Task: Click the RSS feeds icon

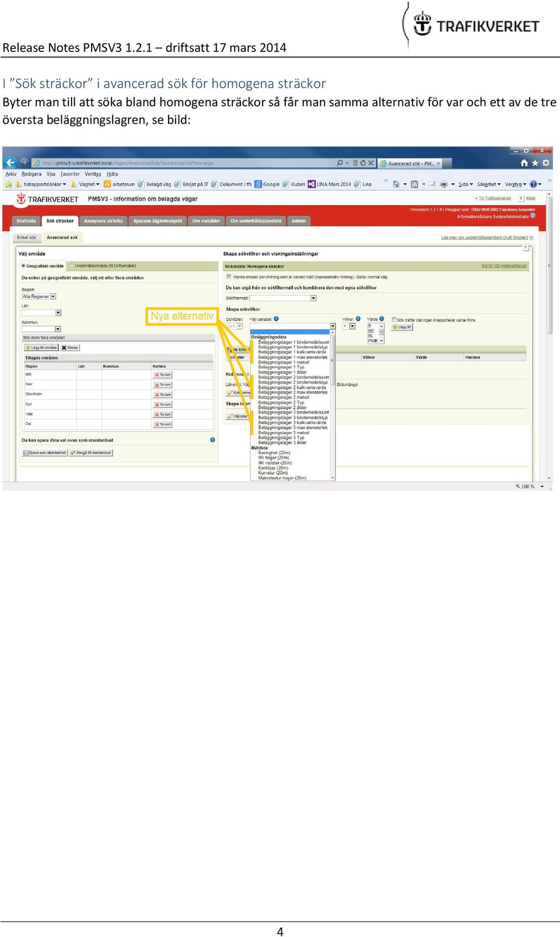Action: (x=414, y=184)
